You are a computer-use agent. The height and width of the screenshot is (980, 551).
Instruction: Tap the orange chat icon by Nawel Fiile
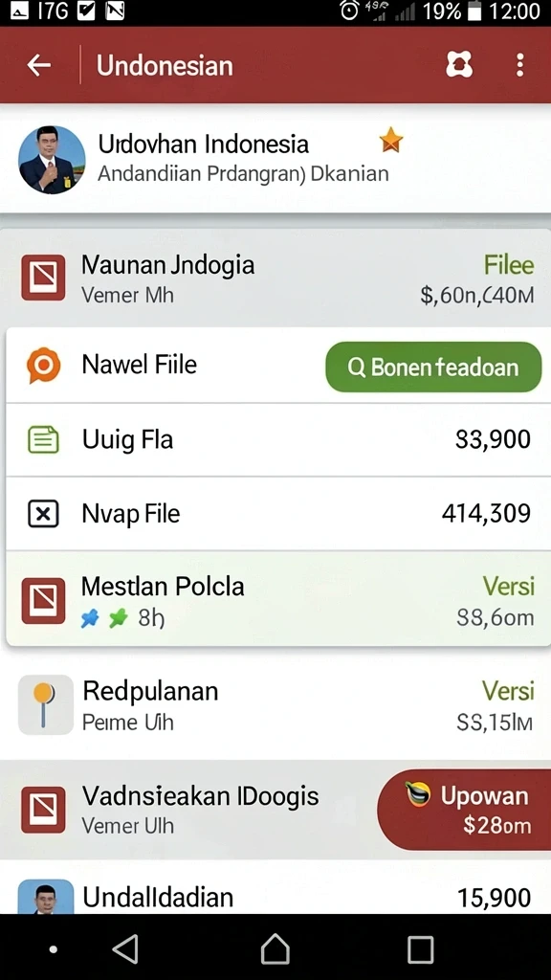tap(44, 366)
